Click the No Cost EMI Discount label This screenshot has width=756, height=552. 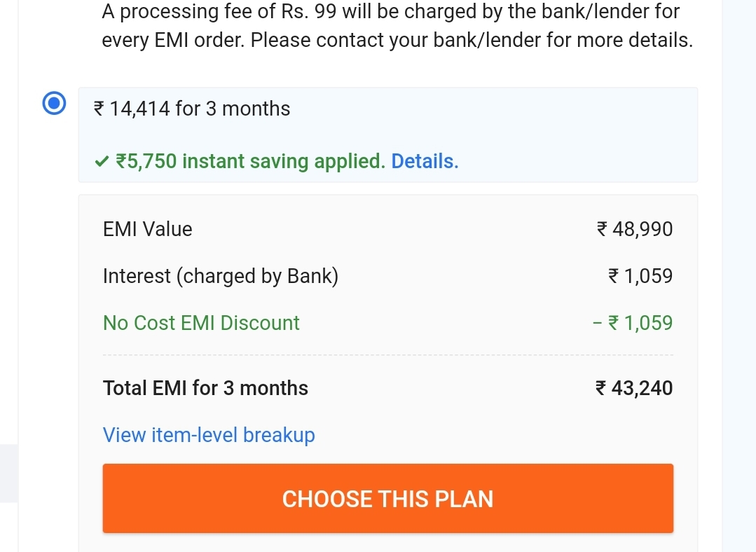tap(201, 323)
